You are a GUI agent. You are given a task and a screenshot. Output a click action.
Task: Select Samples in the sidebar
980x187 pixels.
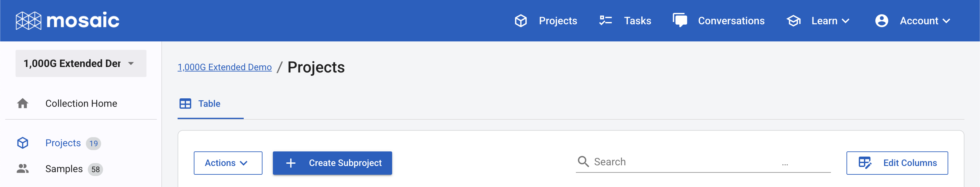[63, 169]
